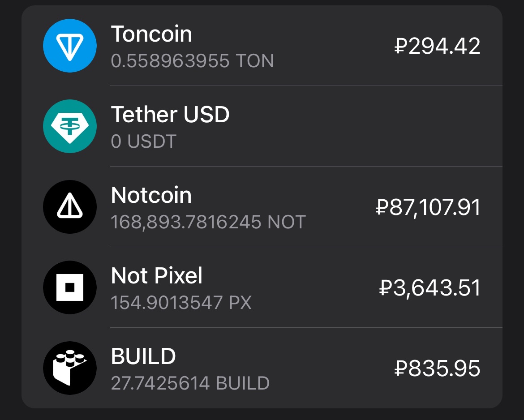Tap the Not Pixel square icon
The image size is (524, 420).
[69, 287]
